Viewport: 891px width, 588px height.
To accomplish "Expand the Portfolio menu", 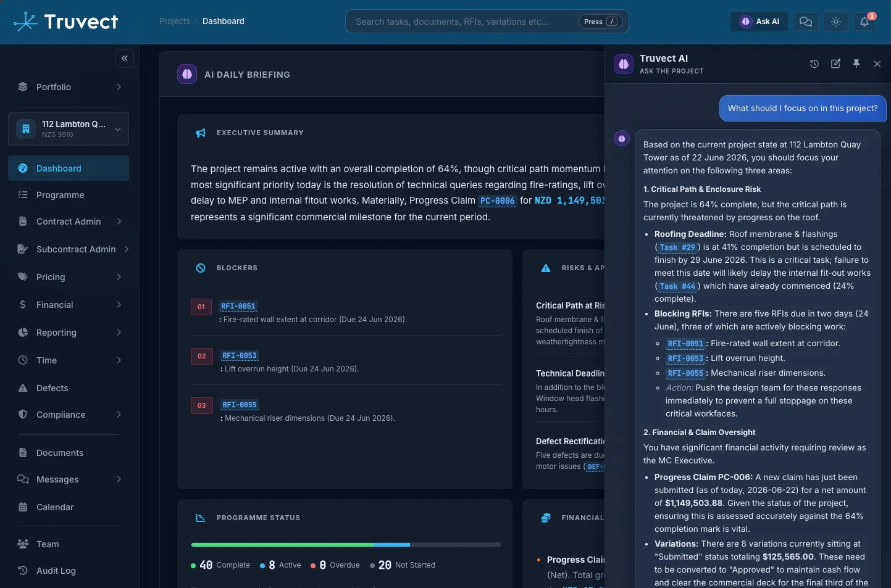I will pos(69,87).
